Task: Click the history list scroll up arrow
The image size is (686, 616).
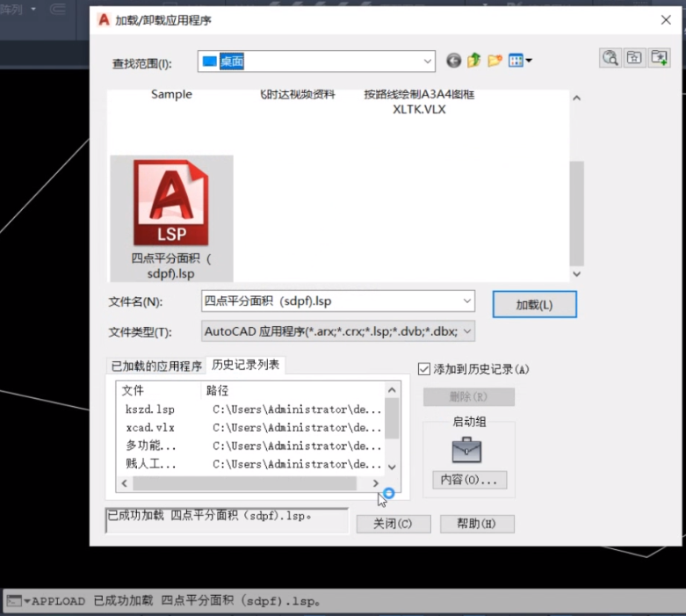Action: [392, 389]
